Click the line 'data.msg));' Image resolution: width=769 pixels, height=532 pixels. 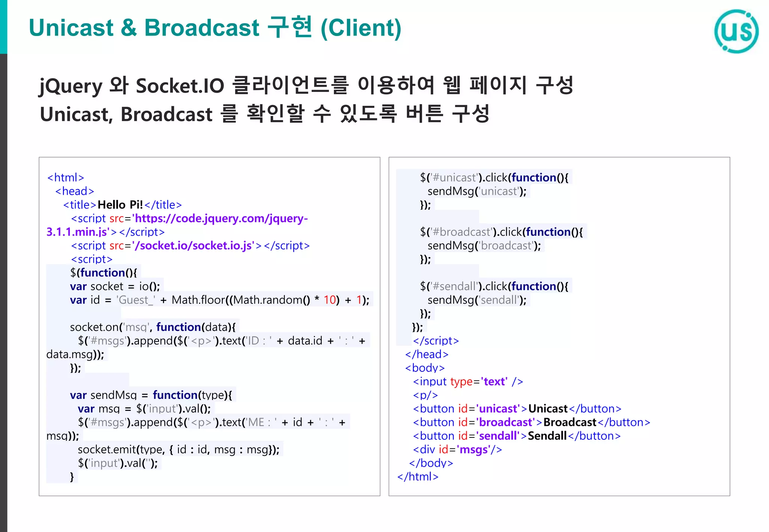coord(75,354)
